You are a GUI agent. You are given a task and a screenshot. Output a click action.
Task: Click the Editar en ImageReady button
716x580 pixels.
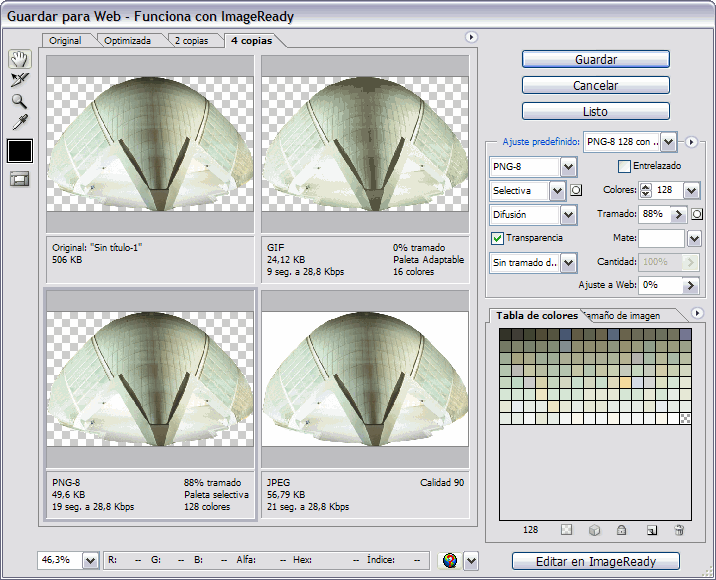595,561
